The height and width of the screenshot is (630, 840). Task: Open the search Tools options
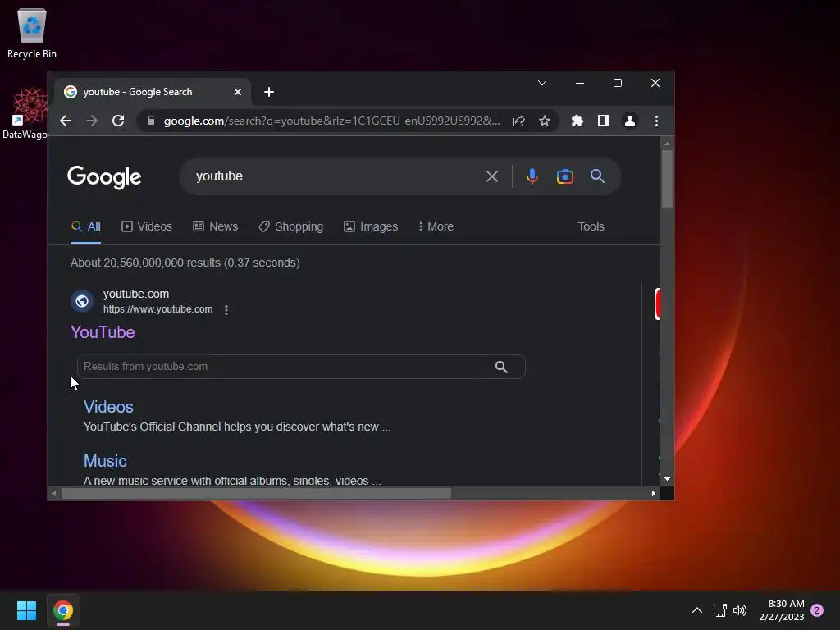[591, 226]
